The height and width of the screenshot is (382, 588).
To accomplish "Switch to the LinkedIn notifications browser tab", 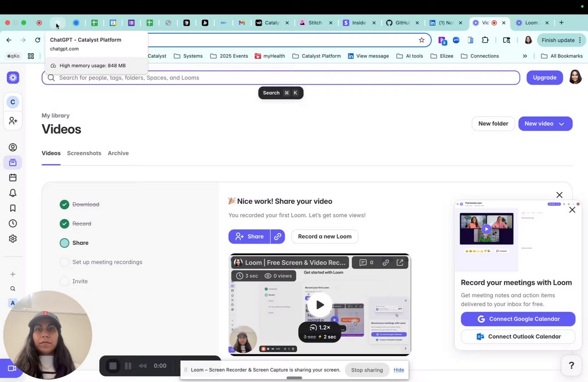I will [x=445, y=22].
